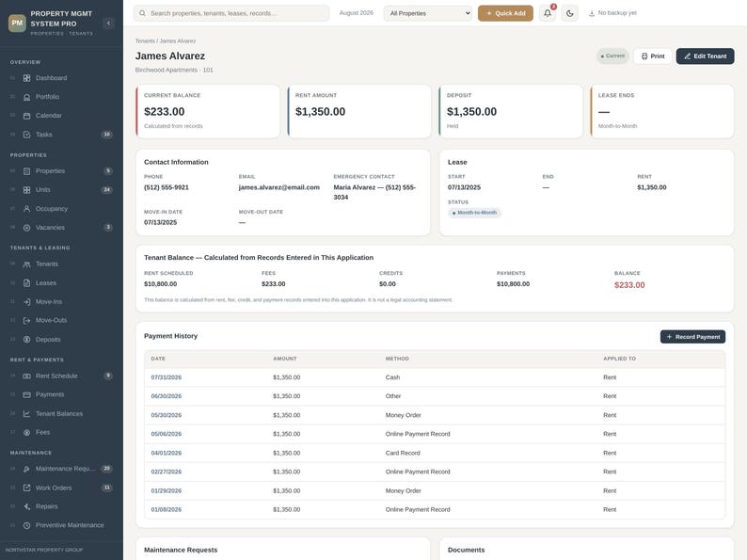
Task: Click the Current Balance card
Action: tap(208, 111)
